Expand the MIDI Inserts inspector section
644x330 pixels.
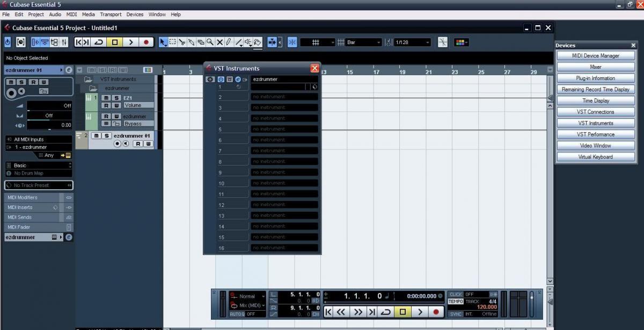click(x=39, y=207)
